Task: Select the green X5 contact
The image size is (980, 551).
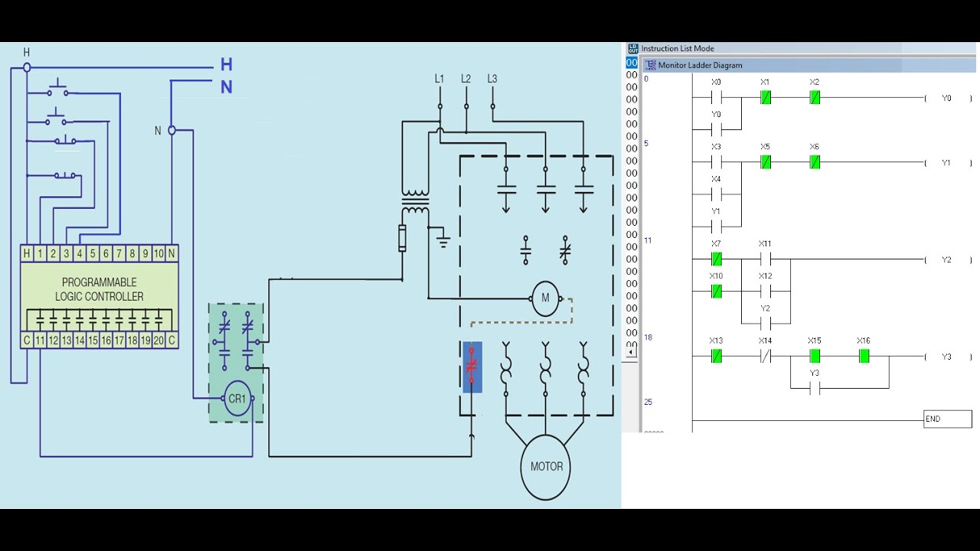Action: tap(765, 162)
